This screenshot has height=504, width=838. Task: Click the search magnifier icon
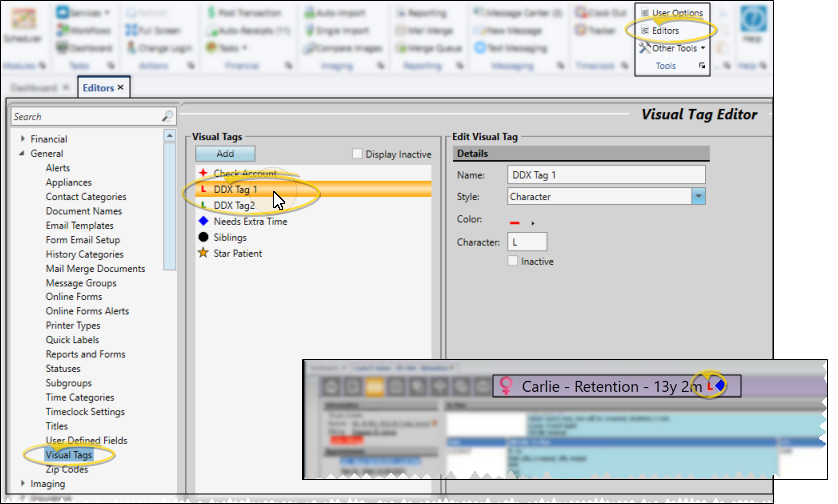coord(167,117)
